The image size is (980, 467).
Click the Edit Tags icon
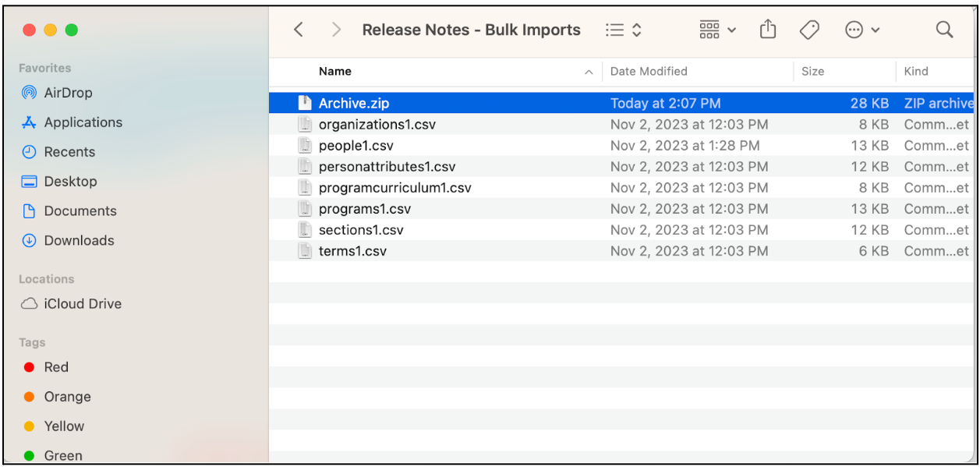pos(809,30)
